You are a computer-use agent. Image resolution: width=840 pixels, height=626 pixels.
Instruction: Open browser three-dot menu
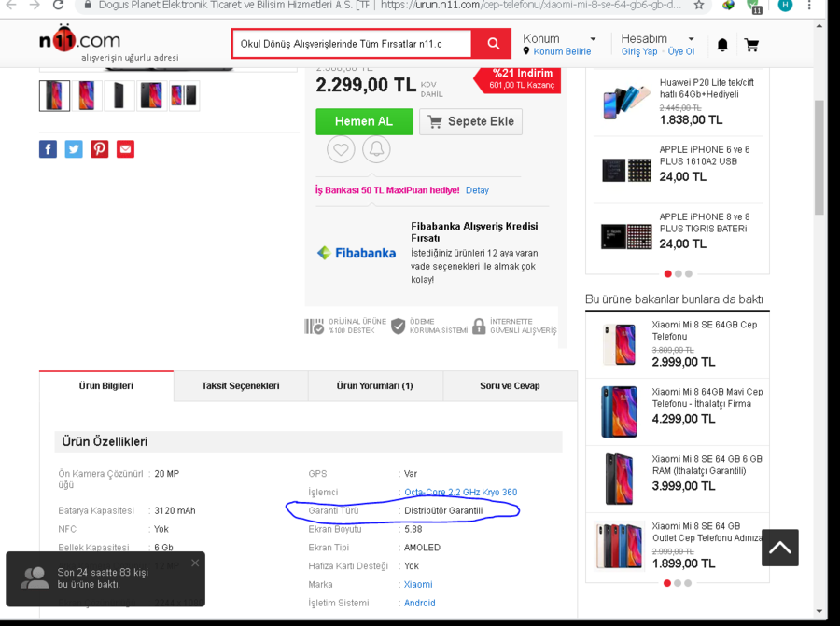[809, 6]
